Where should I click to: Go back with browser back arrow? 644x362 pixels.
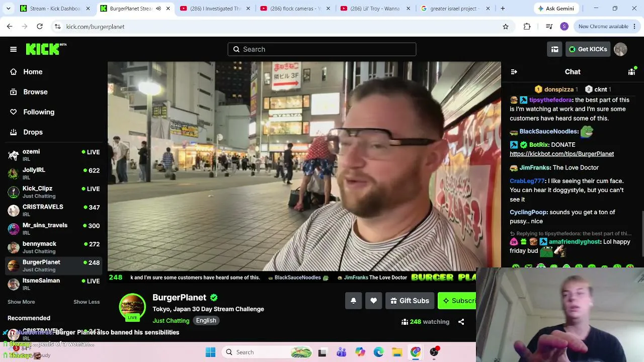(x=10, y=27)
